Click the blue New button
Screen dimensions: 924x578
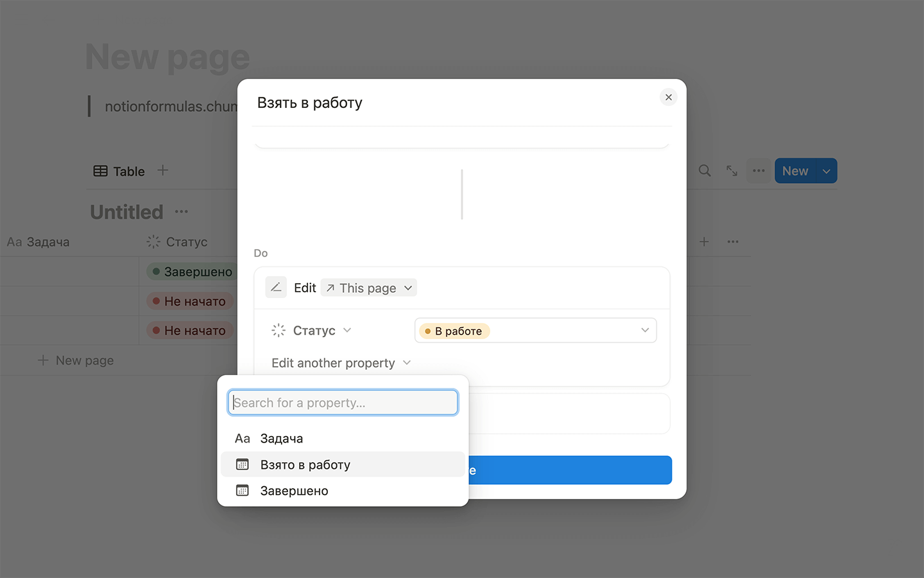point(795,171)
